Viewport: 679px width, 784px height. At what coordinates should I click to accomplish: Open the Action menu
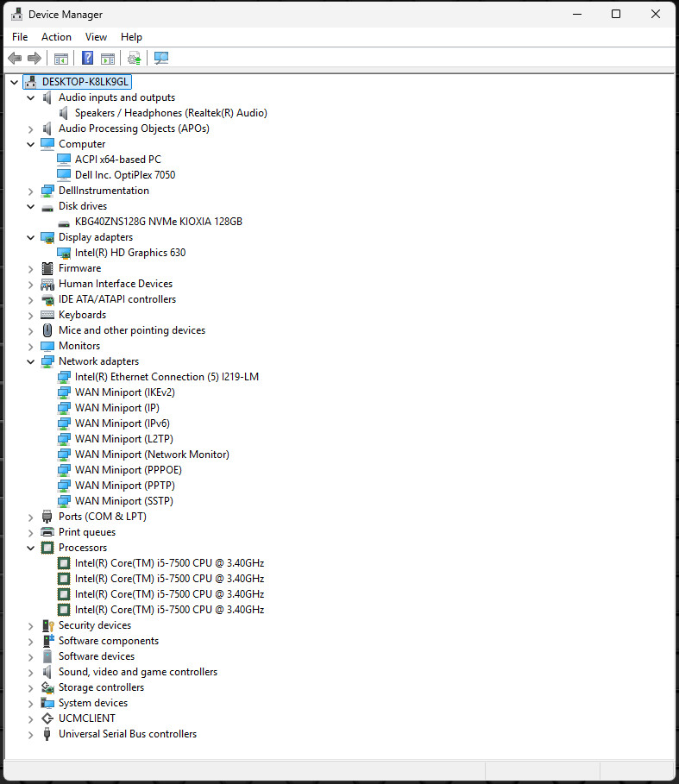click(56, 37)
